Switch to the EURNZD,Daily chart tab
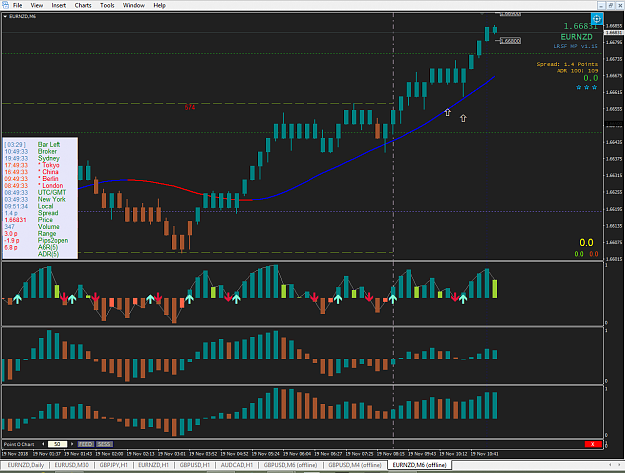Screen dimensions: 625x473 coord(26,465)
